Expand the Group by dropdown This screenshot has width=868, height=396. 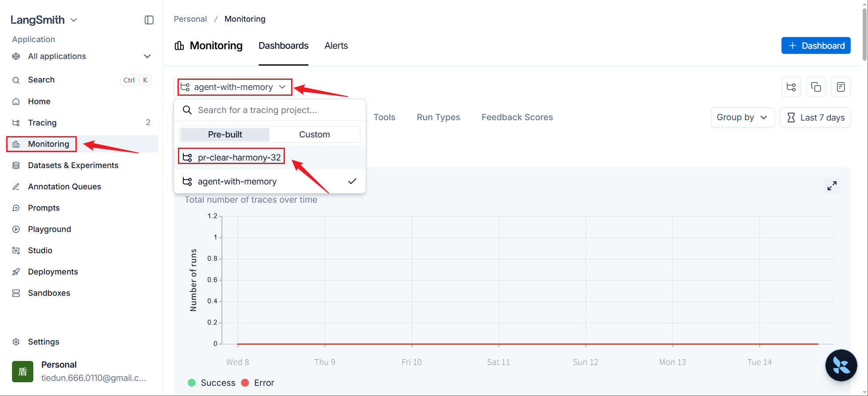(x=742, y=118)
